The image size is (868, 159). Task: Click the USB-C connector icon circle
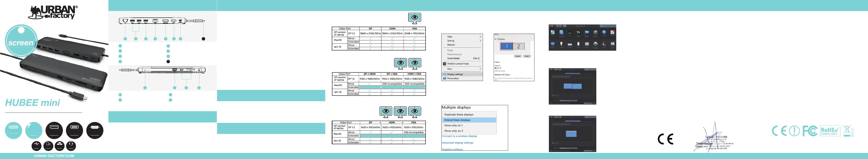point(13,131)
